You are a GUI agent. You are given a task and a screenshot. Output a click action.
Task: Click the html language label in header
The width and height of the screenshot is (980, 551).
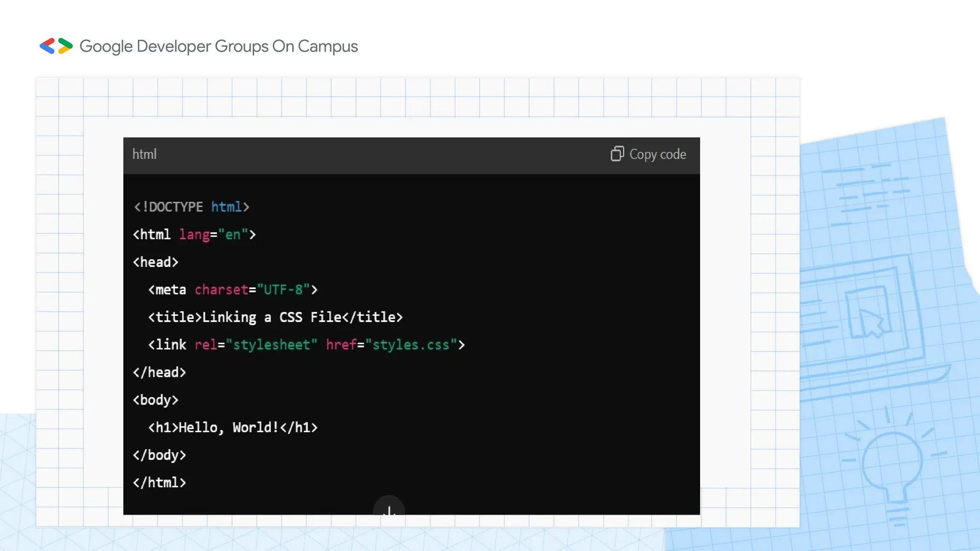click(145, 154)
